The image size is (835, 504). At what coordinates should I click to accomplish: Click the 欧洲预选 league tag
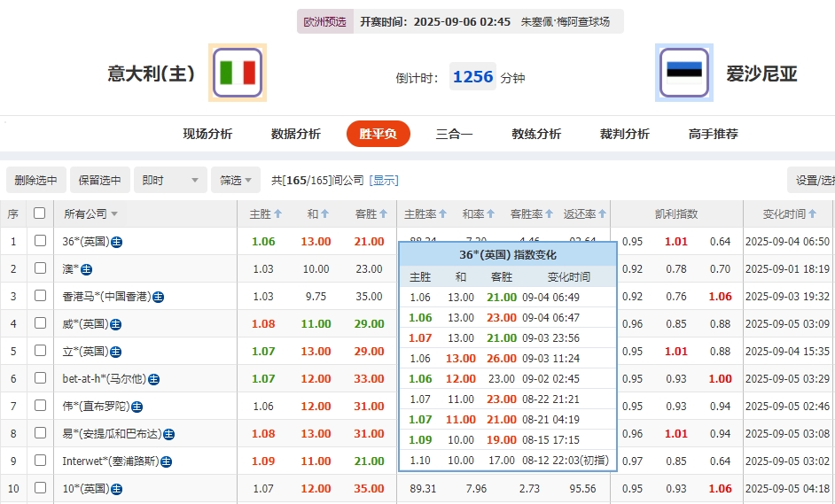324,21
